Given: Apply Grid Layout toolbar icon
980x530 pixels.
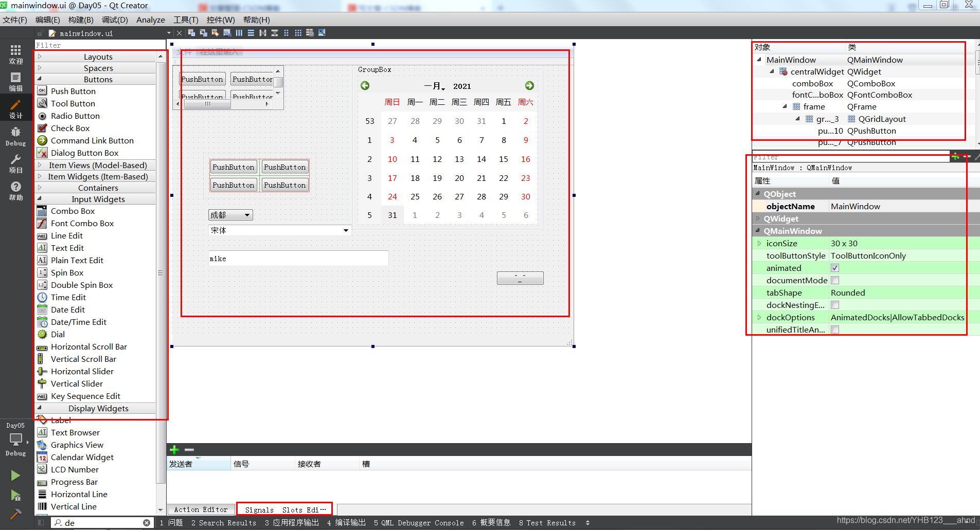Looking at the screenshot, I should click(x=298, y=33).
